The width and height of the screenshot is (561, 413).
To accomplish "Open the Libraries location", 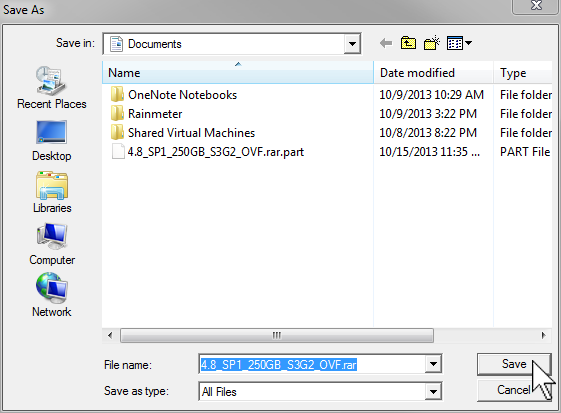I will (52, 193).
